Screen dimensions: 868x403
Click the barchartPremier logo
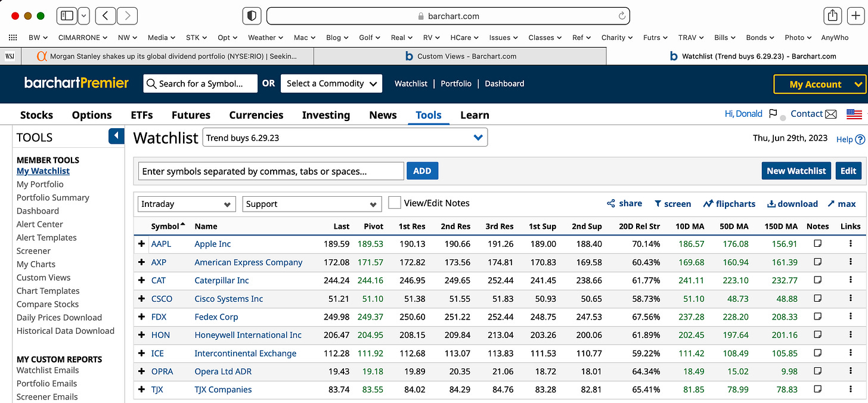pos(76,83)
